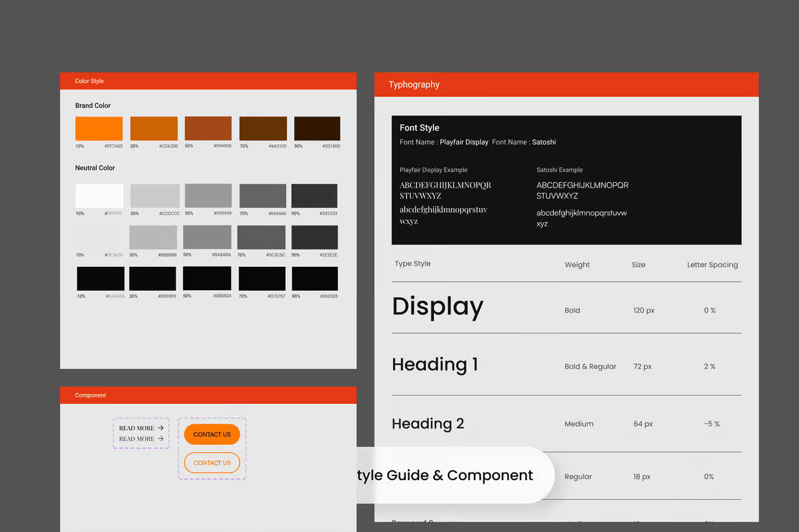The image size is (799, 532).
Task: Select the #333333 neutral swatch
Action: [314, 196]
